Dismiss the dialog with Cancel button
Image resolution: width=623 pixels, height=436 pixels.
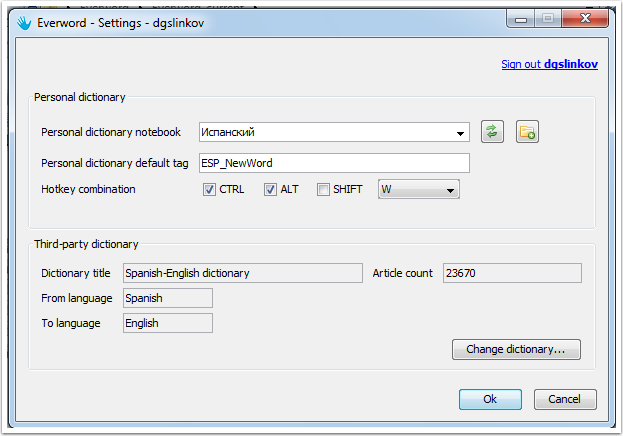click(x=565, y=399)
